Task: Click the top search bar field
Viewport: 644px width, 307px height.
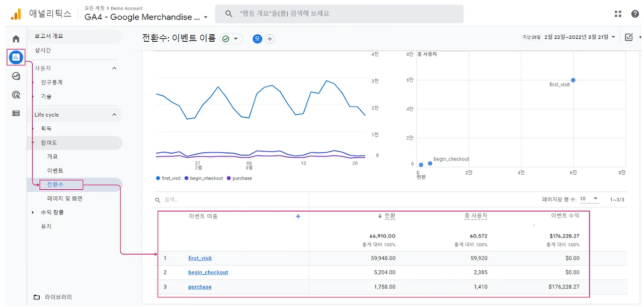Action: (339, 14)
